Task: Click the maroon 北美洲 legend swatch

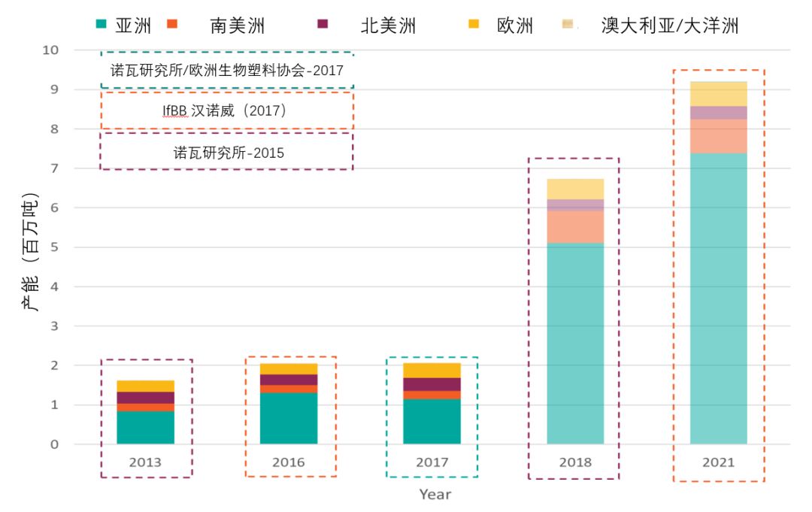Action: pyautogui.click(x=323, y=24)
